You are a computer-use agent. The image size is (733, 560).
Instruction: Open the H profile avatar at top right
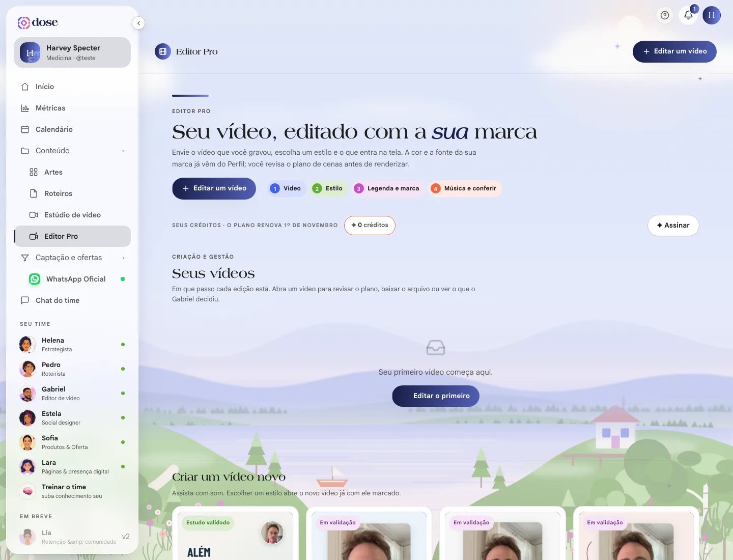pos(712,15)
